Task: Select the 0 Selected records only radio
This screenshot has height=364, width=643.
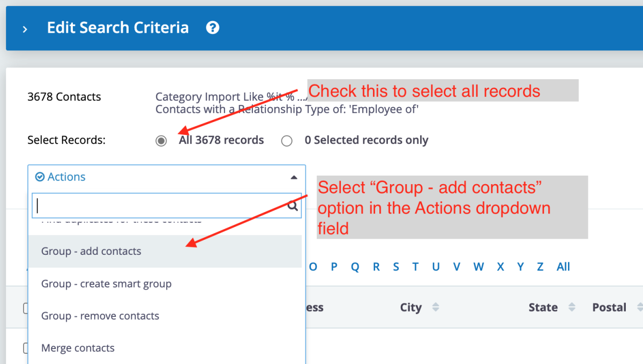Action: (287, 141)
